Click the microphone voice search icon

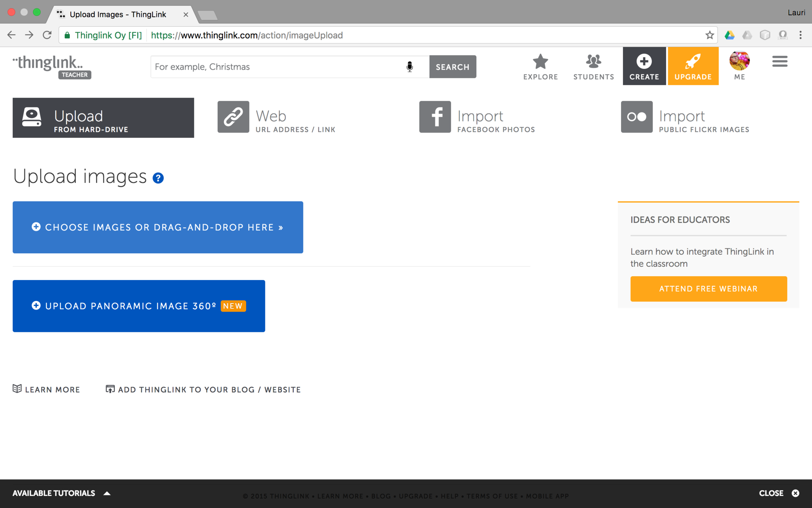pos(409,67)
